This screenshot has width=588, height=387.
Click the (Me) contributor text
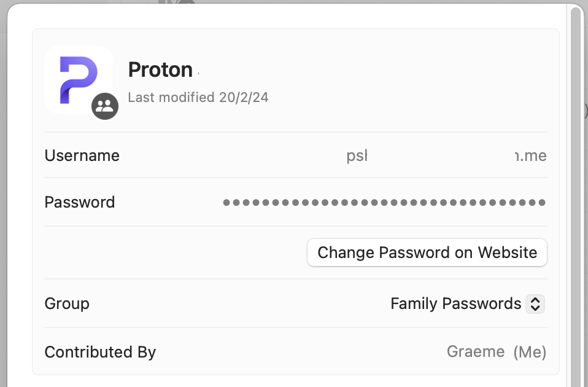(x=529, y=352)
